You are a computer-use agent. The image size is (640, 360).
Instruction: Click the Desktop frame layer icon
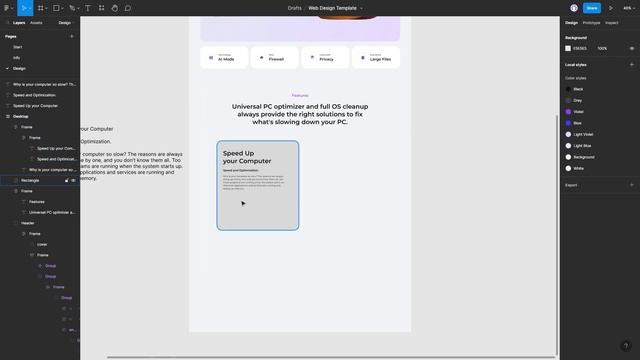coord(8,116)
